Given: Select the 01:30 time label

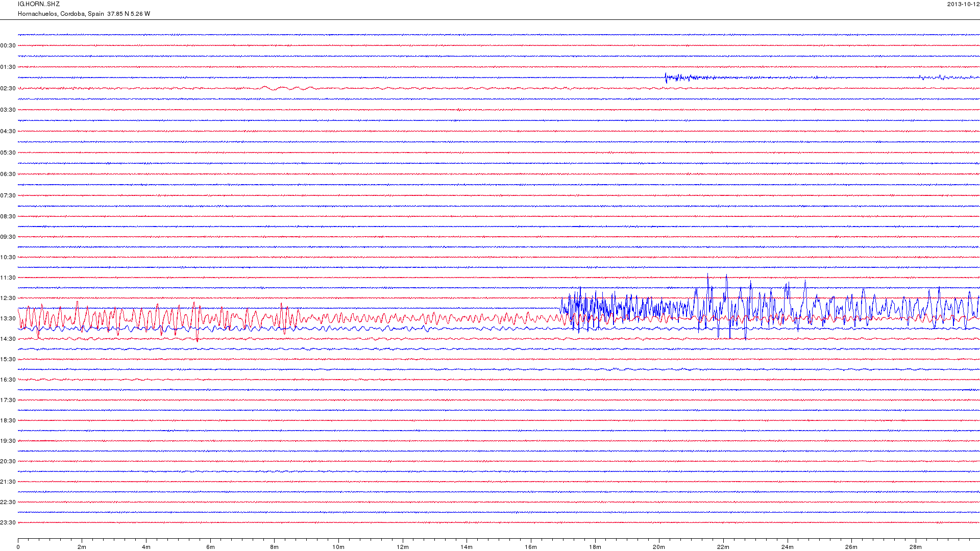Looking at the screenshot, I should tap(8, 67).
